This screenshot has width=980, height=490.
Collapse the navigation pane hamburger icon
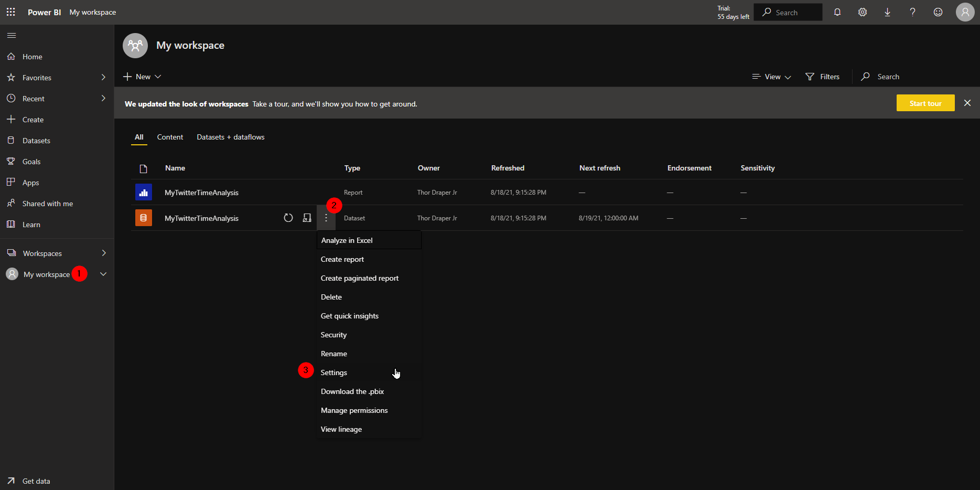pos(12,35)
